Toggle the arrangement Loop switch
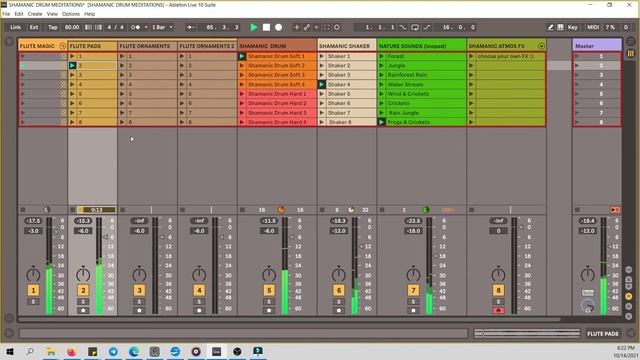The height and width of the screenshot is (360, 640). coord(415,27)
